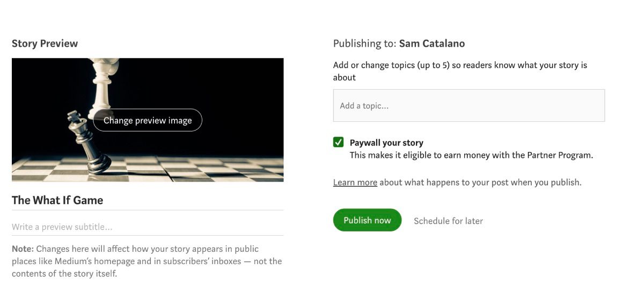Click the Publishing to label

(365, 43)
